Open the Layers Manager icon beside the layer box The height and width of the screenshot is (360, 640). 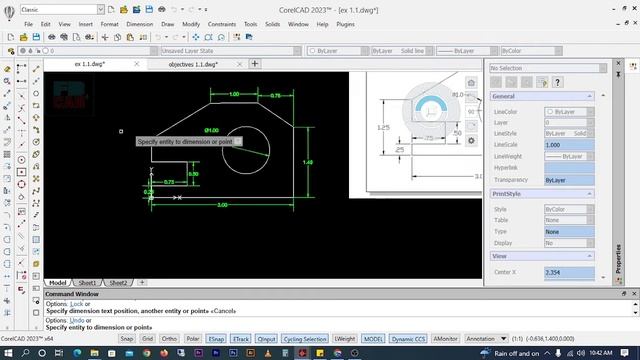pos(11,51)
